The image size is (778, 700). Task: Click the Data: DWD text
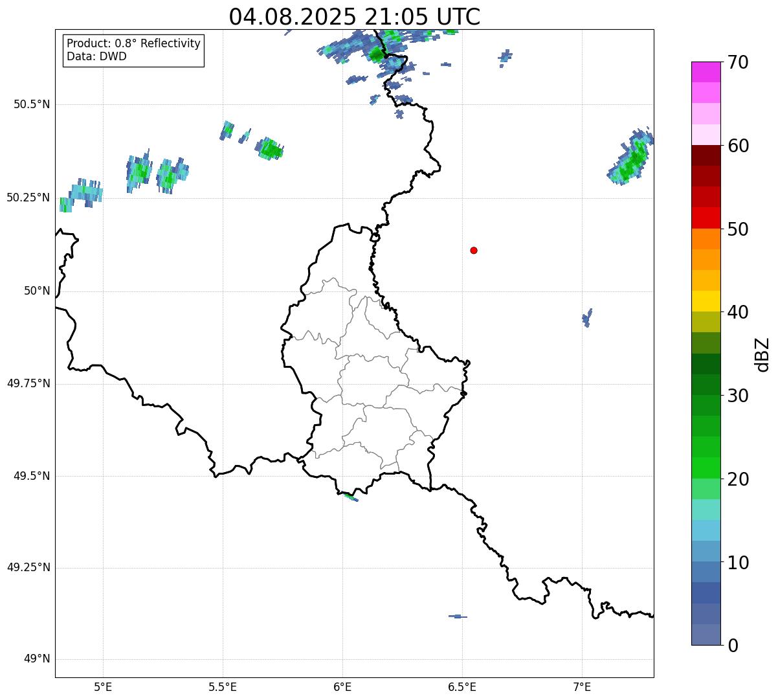[x=96, y=56]
